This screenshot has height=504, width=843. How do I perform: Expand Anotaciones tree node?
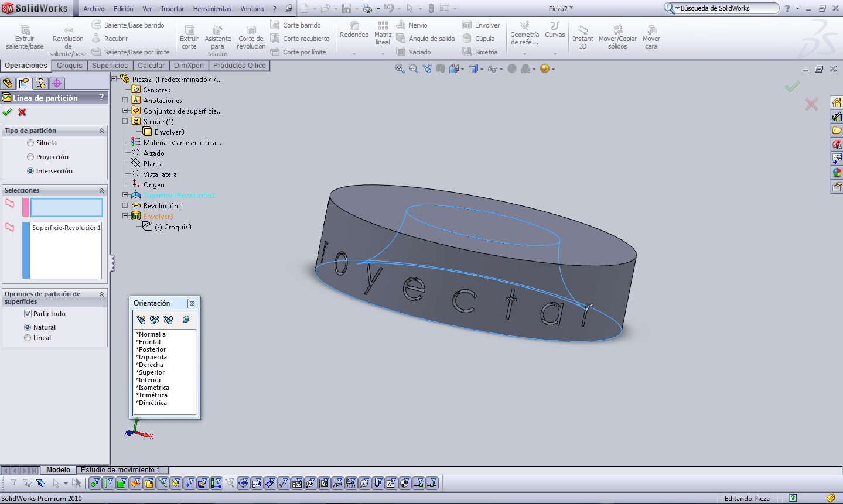[x=125, y=100]
